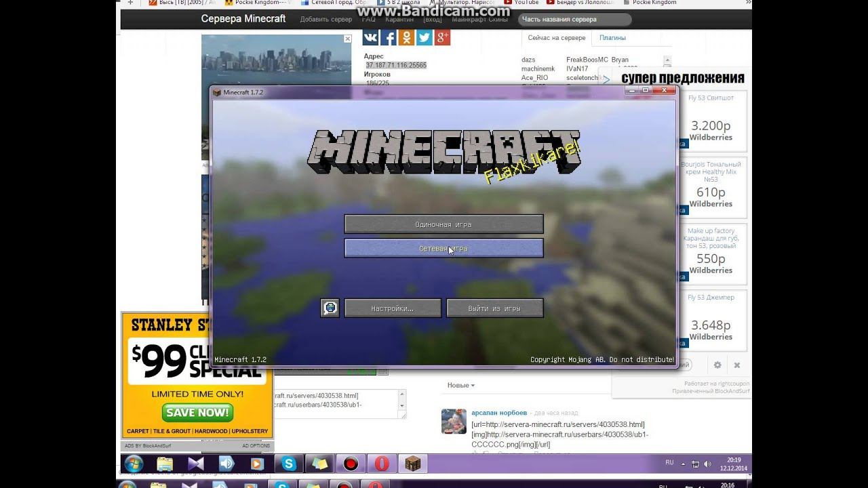Switch to Opera browser taskbar icon

(382, 464)
